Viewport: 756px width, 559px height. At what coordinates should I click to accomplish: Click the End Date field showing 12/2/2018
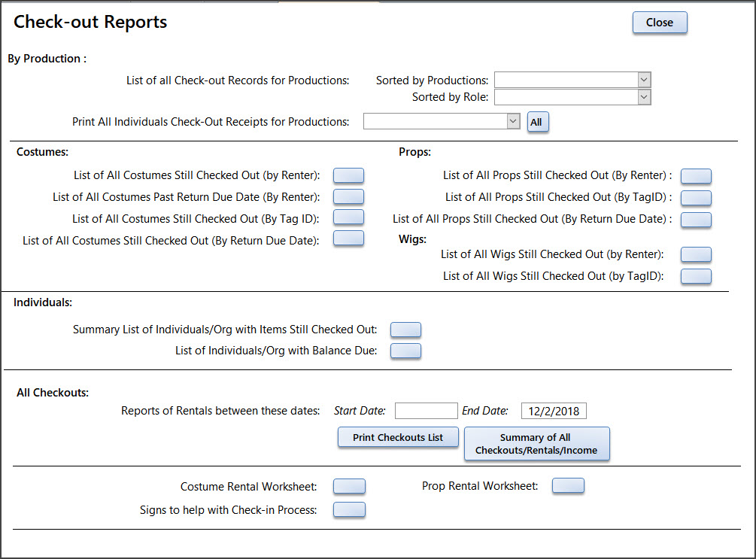[x=554, y=411]
